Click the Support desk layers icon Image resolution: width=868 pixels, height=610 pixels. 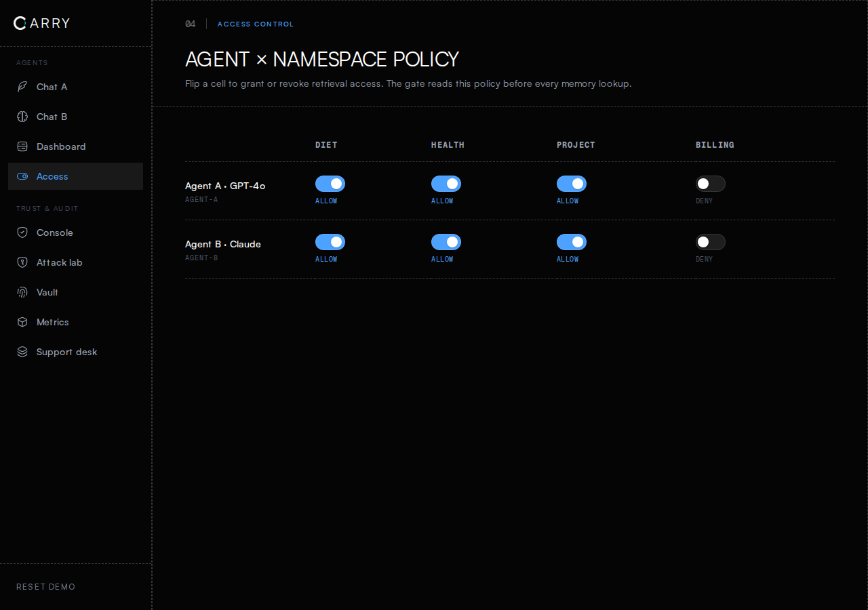[22, 352]
